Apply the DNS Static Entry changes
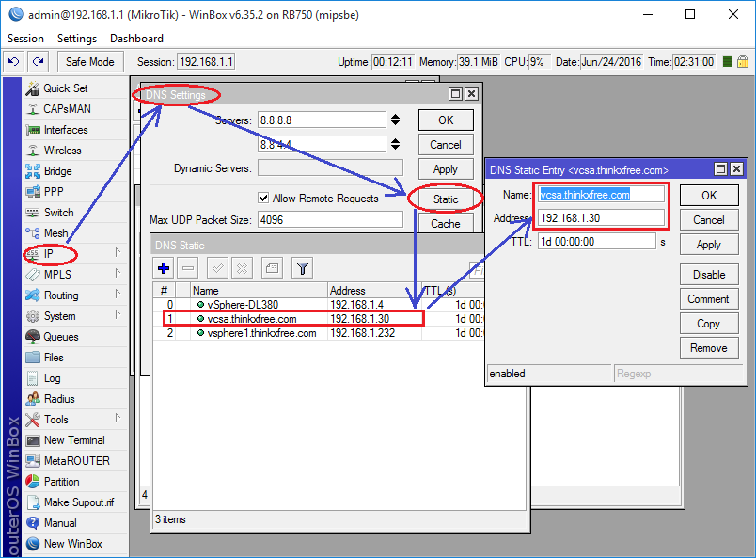The height and width of the screenshot is (558, 756). 709,244
